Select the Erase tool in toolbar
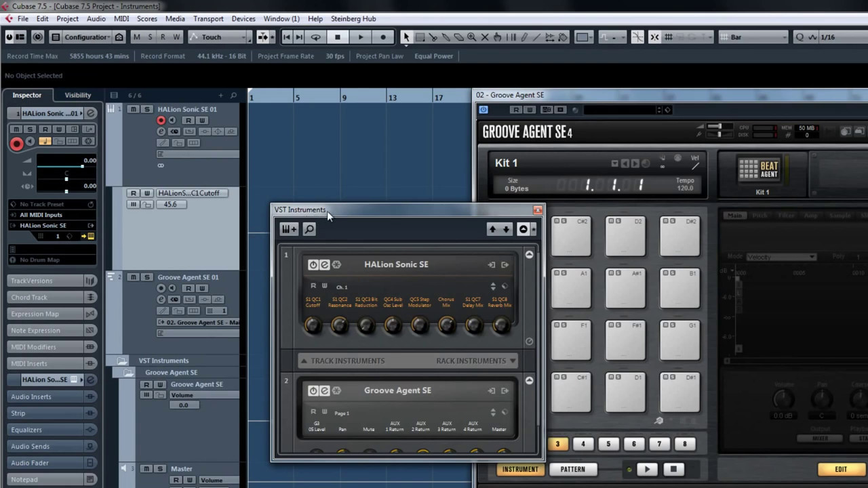Viewport: 868px width, 488px height. coord(458,37)
